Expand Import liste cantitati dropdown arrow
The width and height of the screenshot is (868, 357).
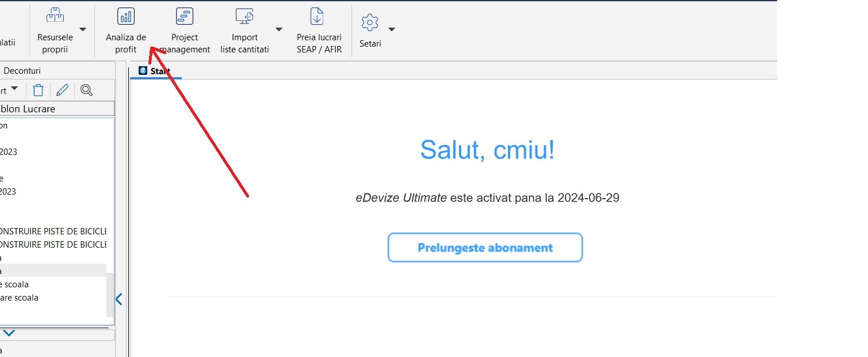[279, 29]
